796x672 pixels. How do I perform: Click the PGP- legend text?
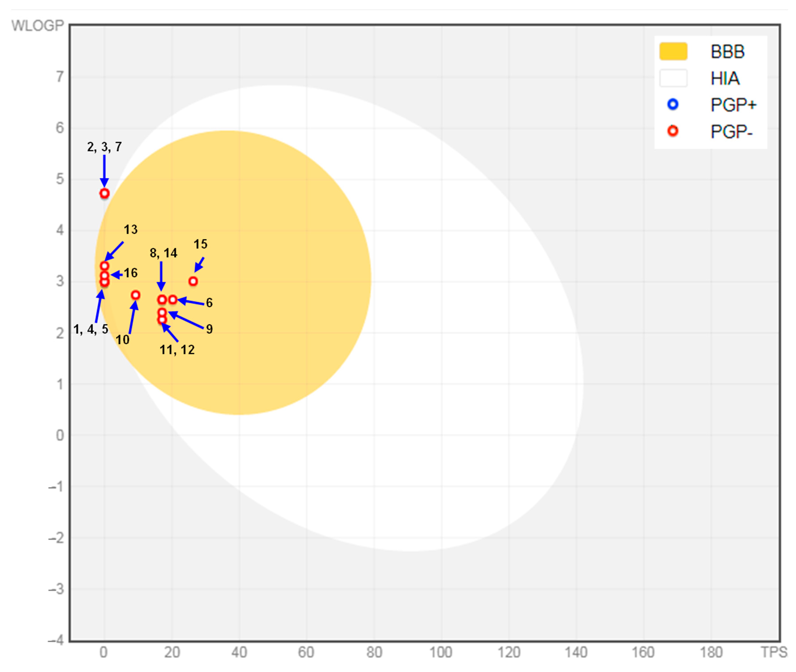point(731,132)
